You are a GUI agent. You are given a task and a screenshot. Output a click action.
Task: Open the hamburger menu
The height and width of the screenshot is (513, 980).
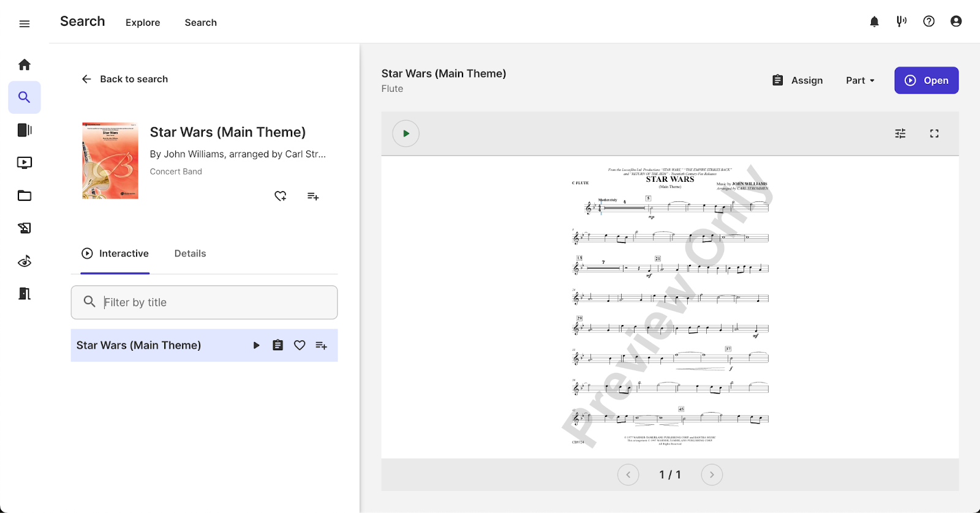[24, 24]
